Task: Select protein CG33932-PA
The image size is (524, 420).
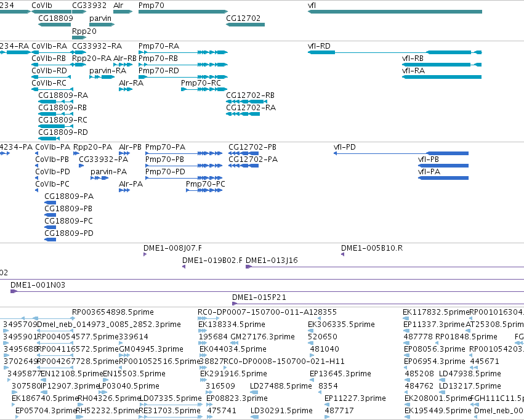Action: point(81,166)
